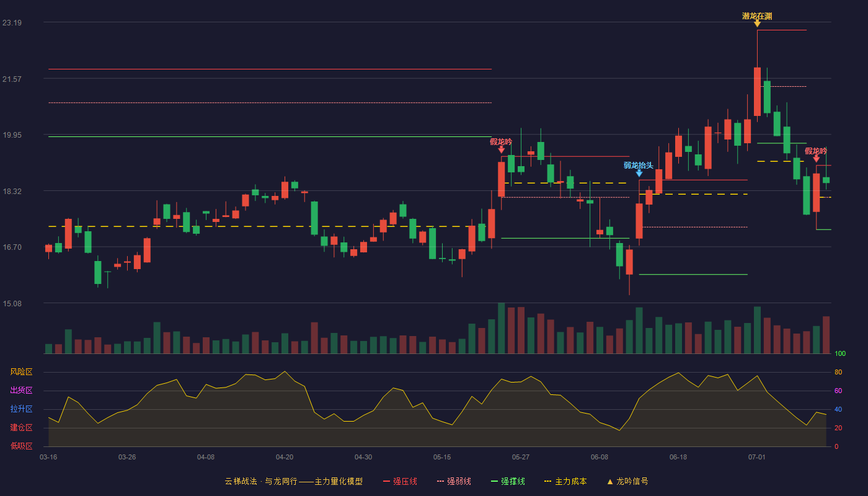Click the 03-26 date label
Viewport: 868px width, 496px height.
127,457
